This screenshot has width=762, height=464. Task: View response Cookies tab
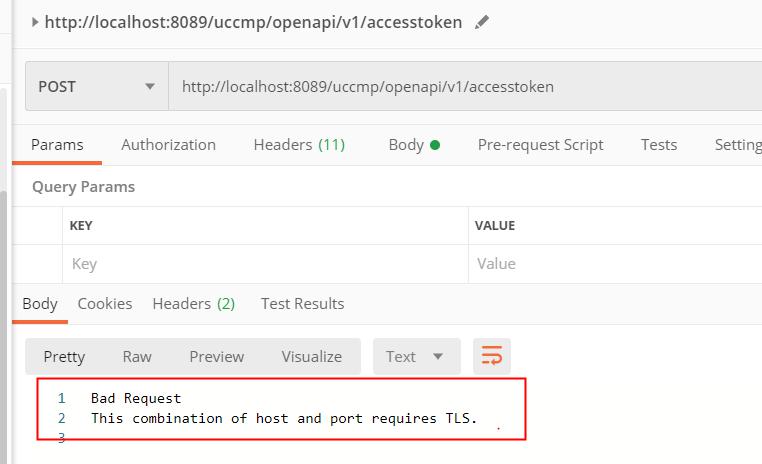pos(105,304)
